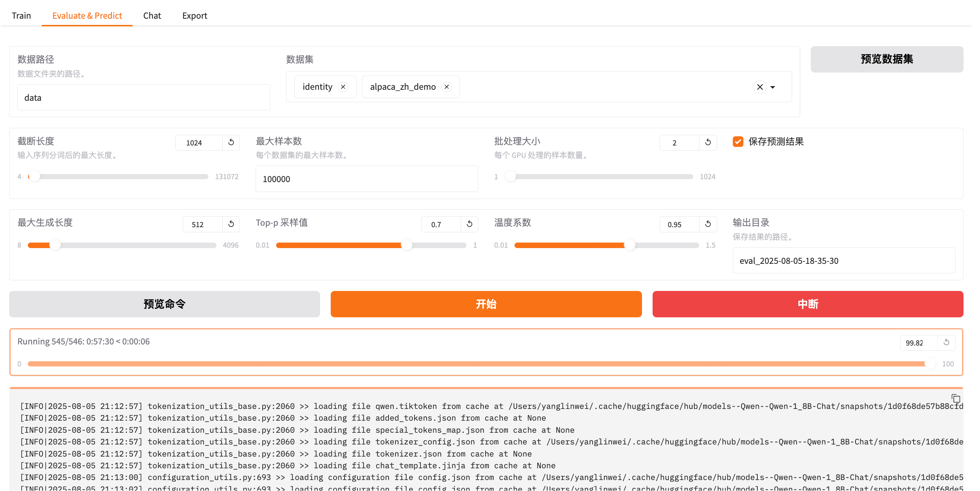980x491 pixels.
Task: Switch to the Train tab
Action: 21,16
